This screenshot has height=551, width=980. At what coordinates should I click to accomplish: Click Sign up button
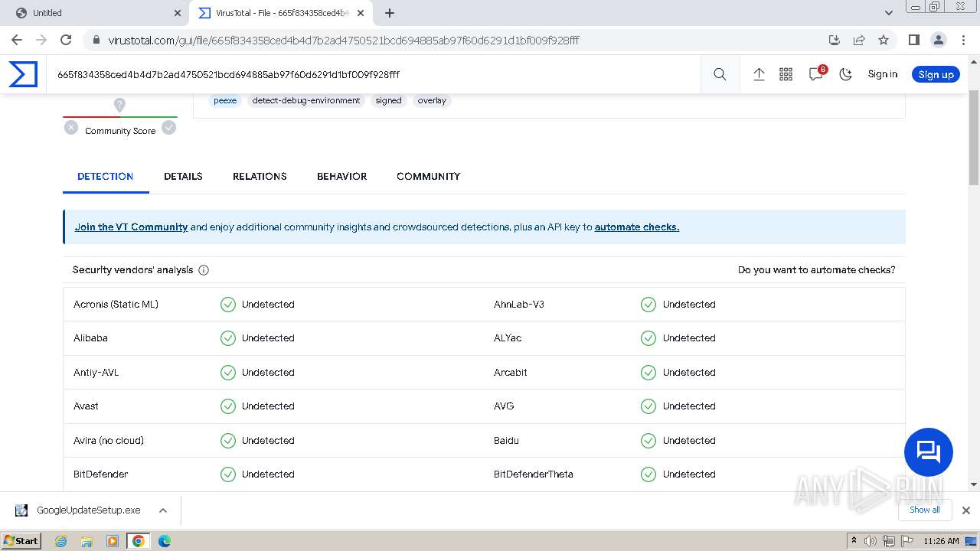[936, 74]
